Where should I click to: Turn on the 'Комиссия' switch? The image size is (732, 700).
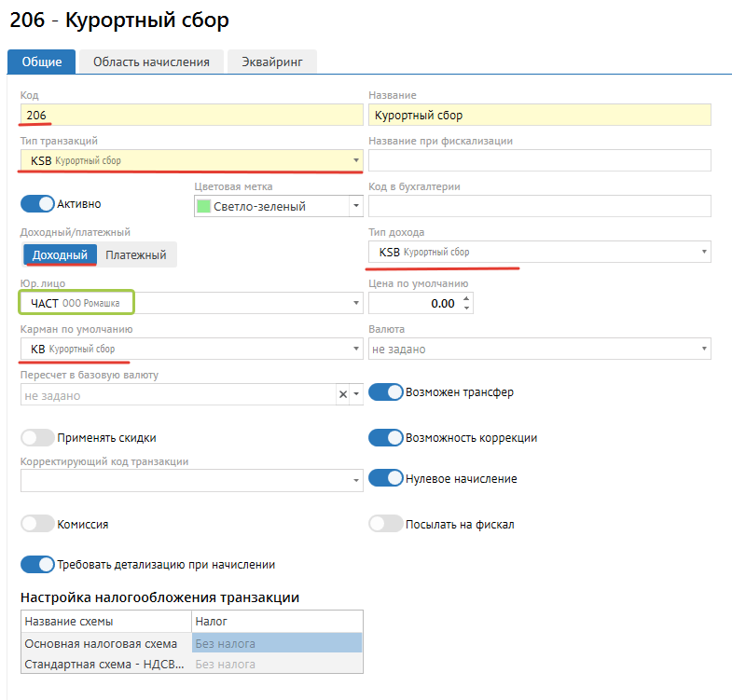tap(37, 524)
